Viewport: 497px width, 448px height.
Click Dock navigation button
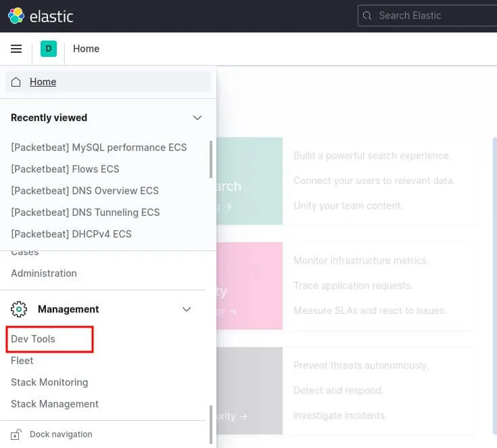point(51,434)
